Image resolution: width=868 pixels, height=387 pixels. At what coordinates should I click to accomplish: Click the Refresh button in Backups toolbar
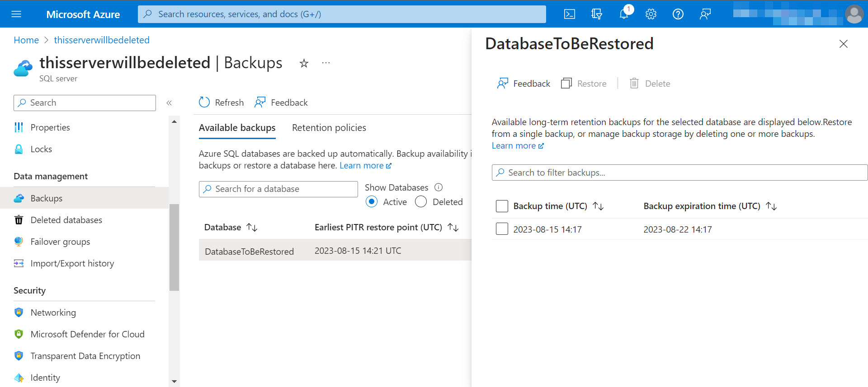coord(222,103)
